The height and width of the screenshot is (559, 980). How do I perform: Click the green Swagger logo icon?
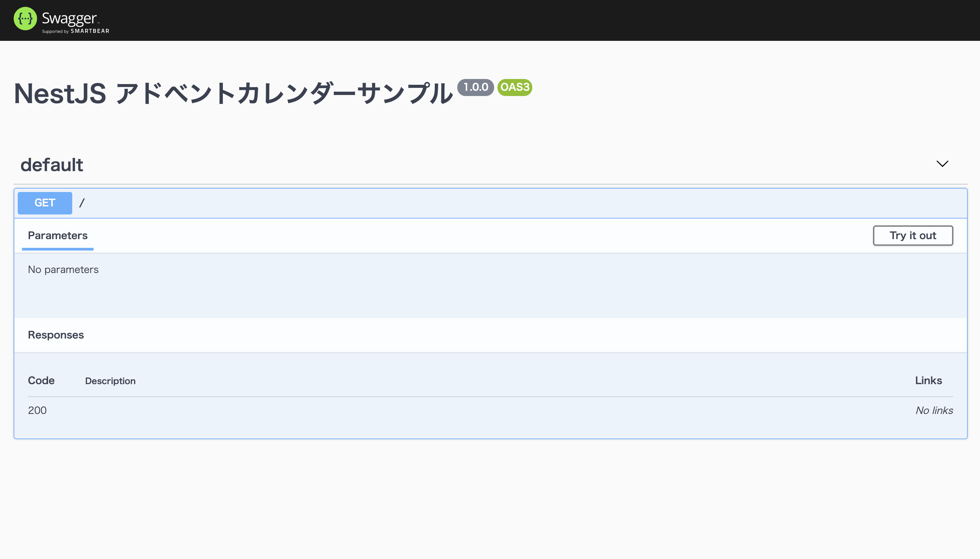(25, 18)
